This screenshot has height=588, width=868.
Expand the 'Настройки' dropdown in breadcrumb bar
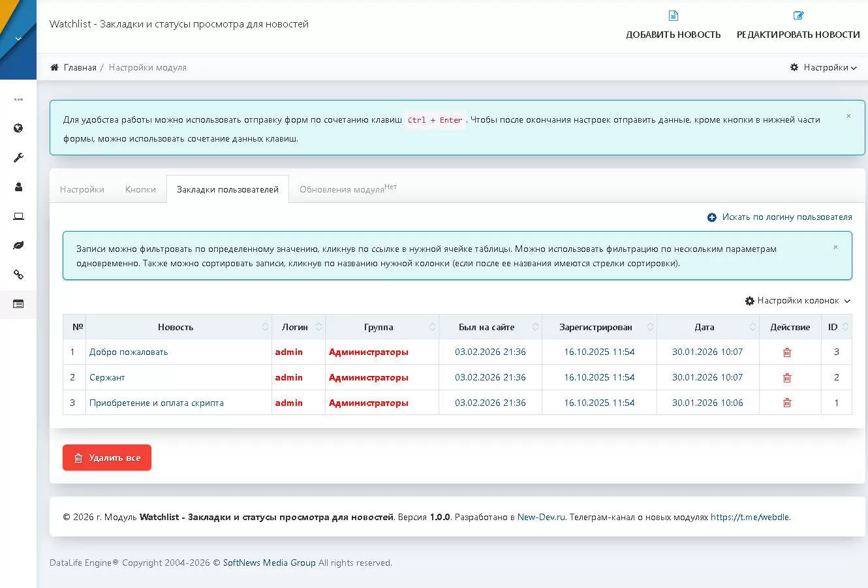click(x=822, y=67)
